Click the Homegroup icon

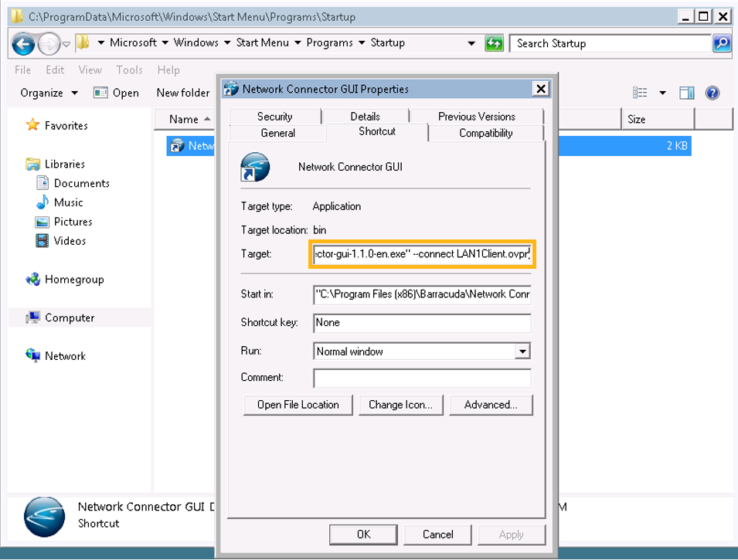click(33, 279)
